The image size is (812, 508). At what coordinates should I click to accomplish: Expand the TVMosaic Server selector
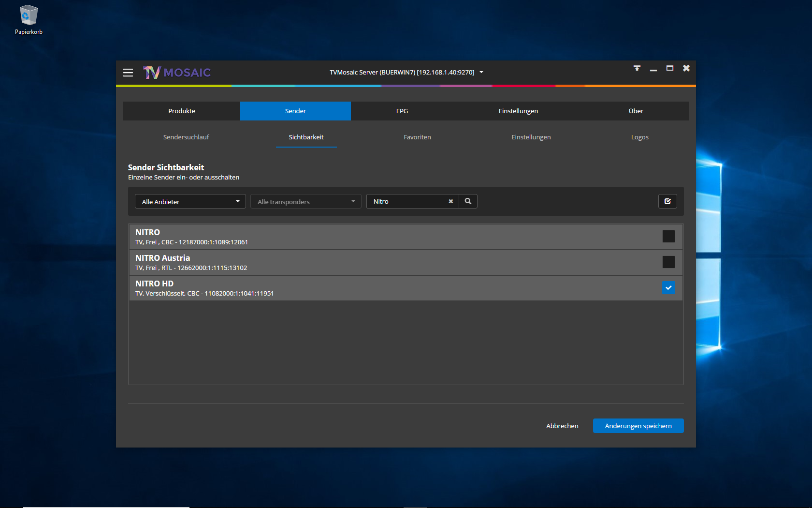coord(406,72)
